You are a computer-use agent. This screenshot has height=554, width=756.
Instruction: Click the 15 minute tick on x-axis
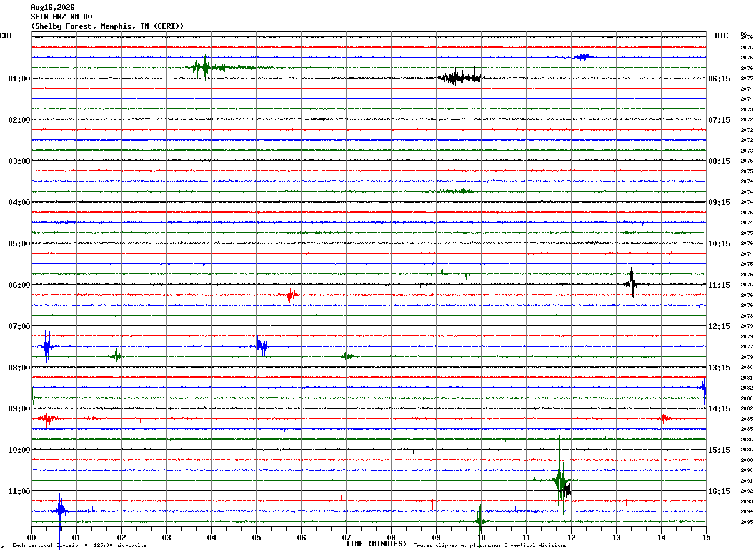click(706, 537)
